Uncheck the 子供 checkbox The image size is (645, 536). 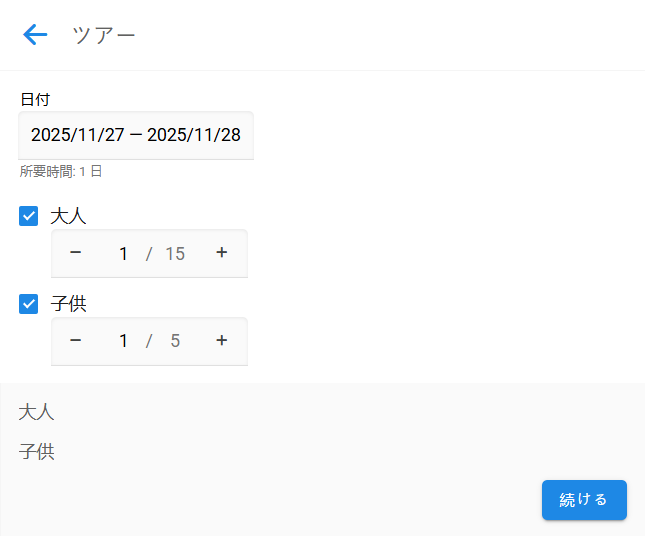pos(29,304)
